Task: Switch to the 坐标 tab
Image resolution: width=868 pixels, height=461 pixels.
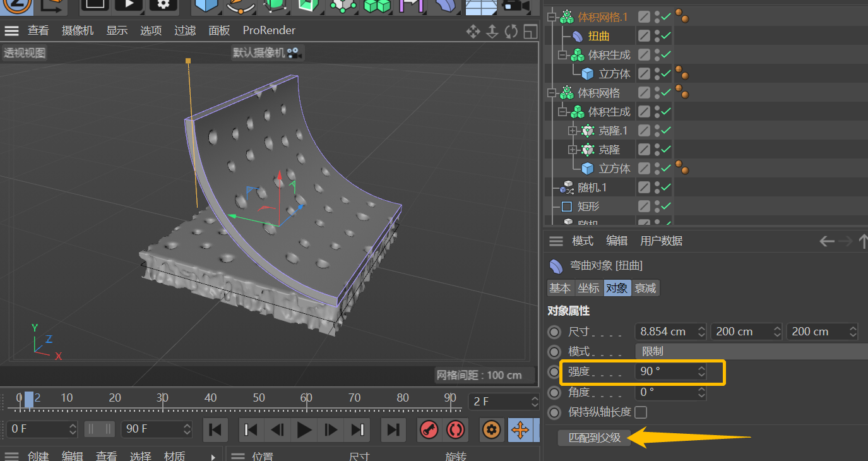Action: (588, 288)
